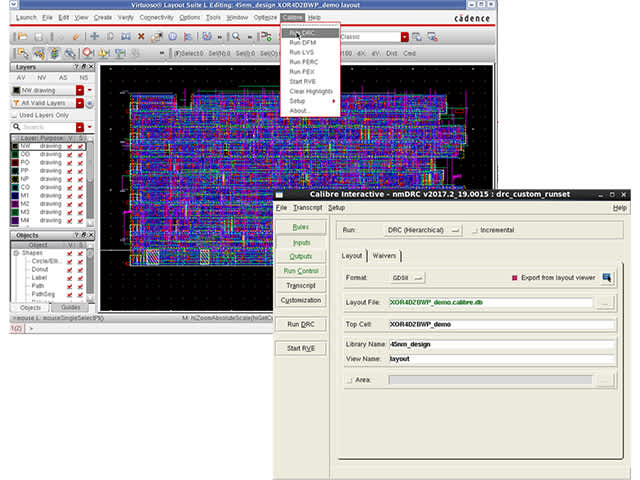
Task: Click the Layers panel float icon
Action: pyautogui.click(x=84, y=67)
